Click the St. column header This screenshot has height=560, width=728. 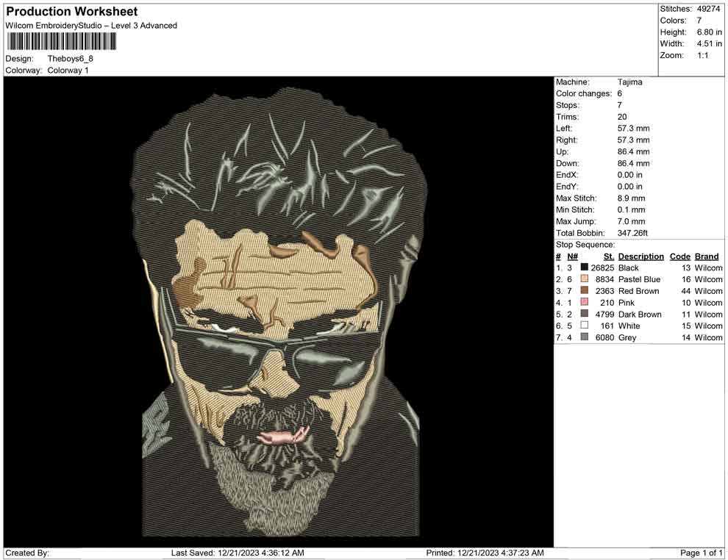(x=608, y=256)
